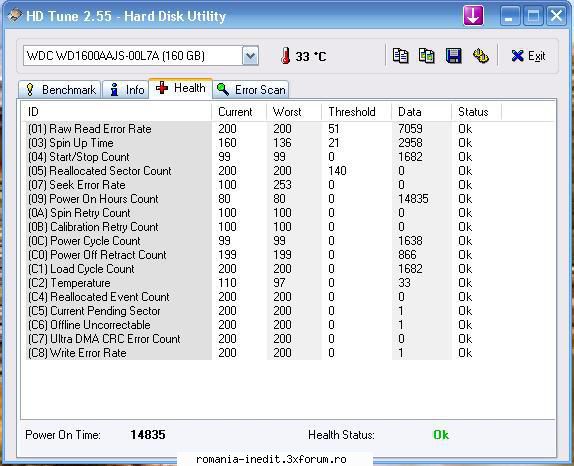Click the ID column header

pyautogui.click(x=116, y=112)
